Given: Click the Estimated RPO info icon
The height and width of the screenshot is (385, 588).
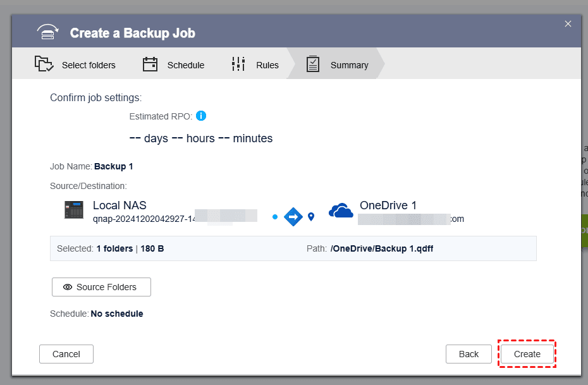Looking at the screenshot, I should coord(201,116).
